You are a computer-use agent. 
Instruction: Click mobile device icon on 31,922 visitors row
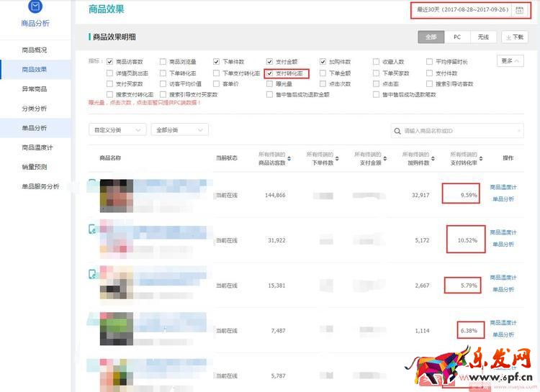tap(92, 229)
